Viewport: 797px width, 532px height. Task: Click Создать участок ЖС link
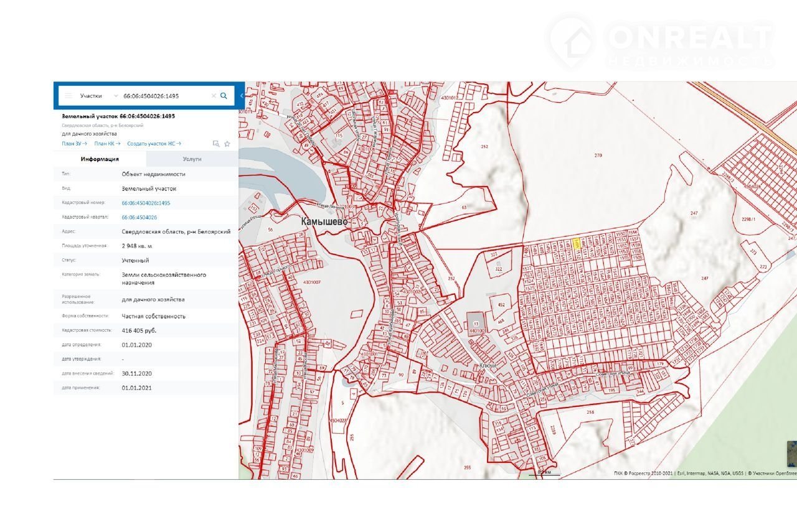[x=154, y=144]
